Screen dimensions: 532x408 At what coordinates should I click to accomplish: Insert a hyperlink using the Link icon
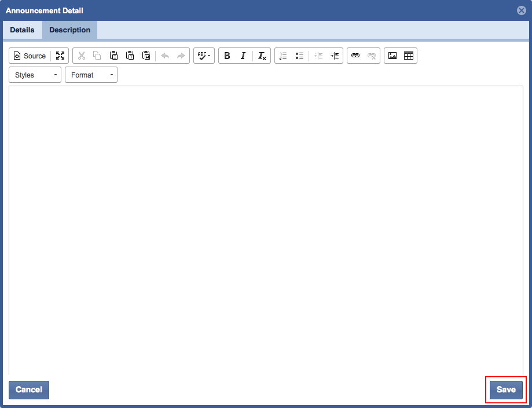tap(355, 56)
